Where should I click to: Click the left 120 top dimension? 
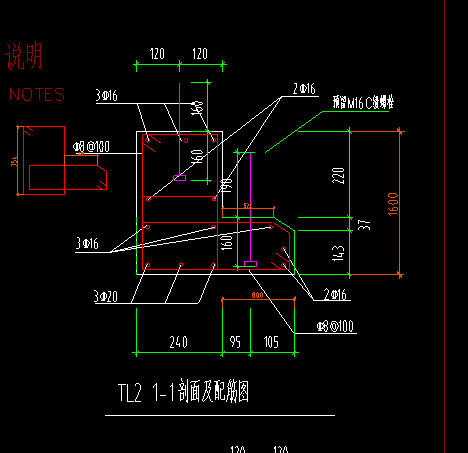point(157,54)
